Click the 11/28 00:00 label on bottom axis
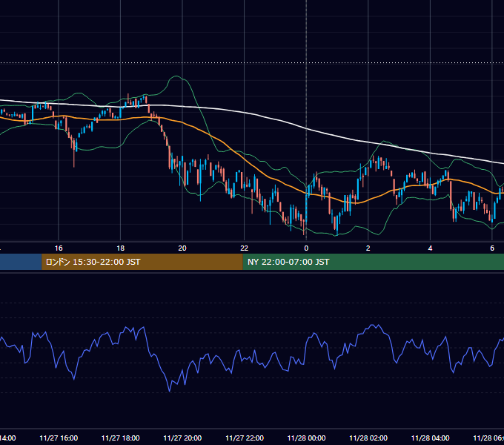504x445 pixels. [306, 438]
